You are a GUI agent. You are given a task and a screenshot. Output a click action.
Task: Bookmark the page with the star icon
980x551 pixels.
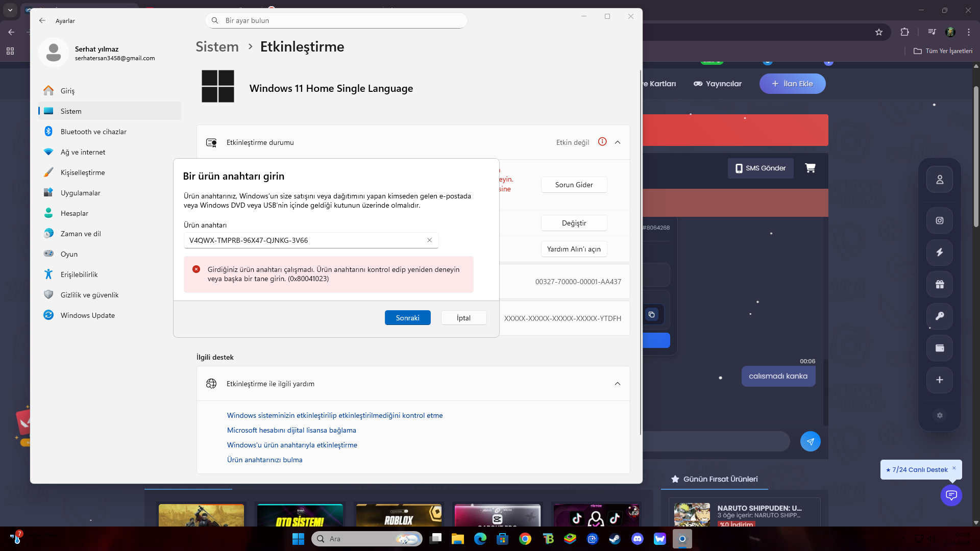pos(878,32)
